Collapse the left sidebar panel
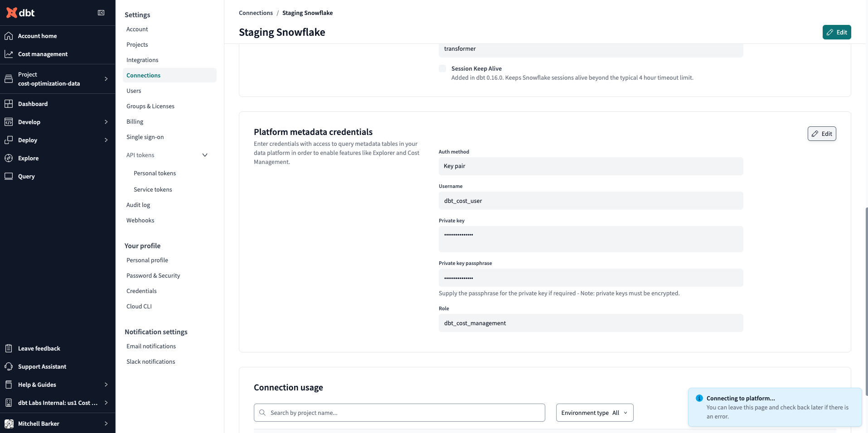Viewport: 868px width, 433px height. point(101,13)
